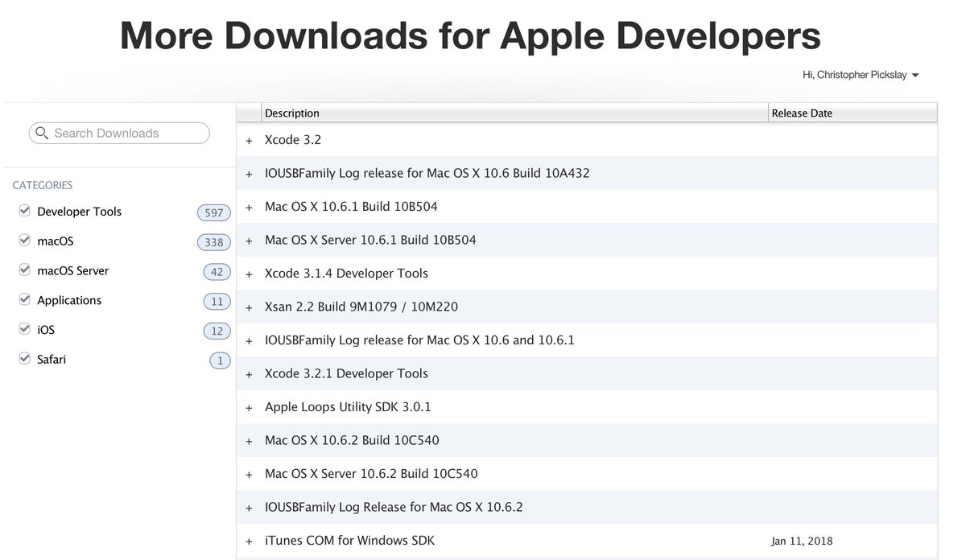Image resolution: width=966 pixels, height=560 pixels.
Task: Click the 597 count badge
Action: (x=213, y=212)
